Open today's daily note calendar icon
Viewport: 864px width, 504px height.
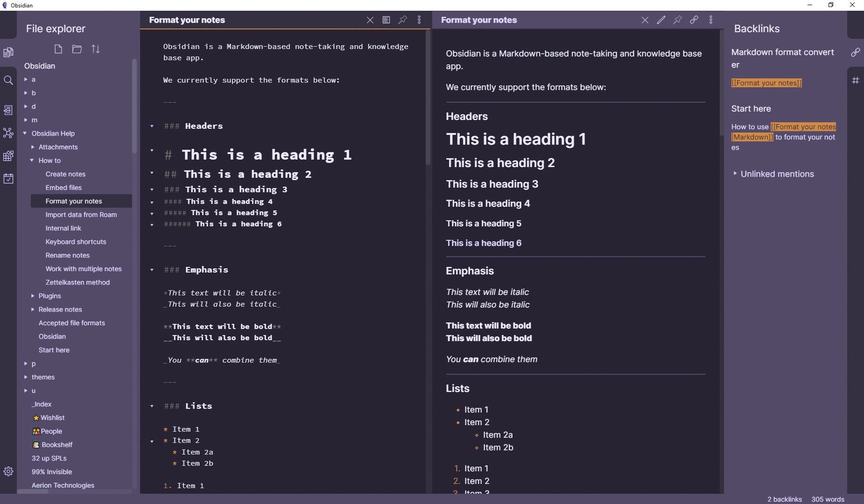8,178
